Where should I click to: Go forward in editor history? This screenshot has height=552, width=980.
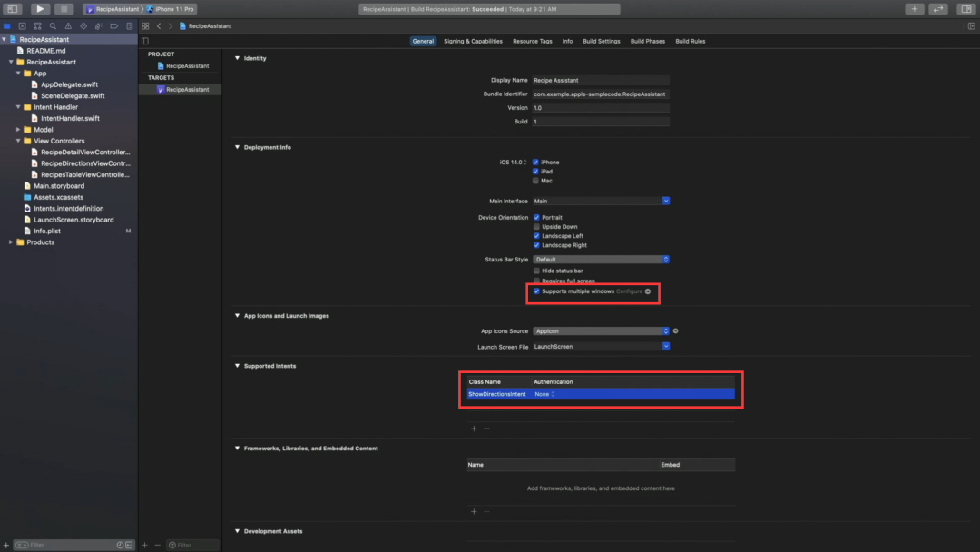point(170,26)
